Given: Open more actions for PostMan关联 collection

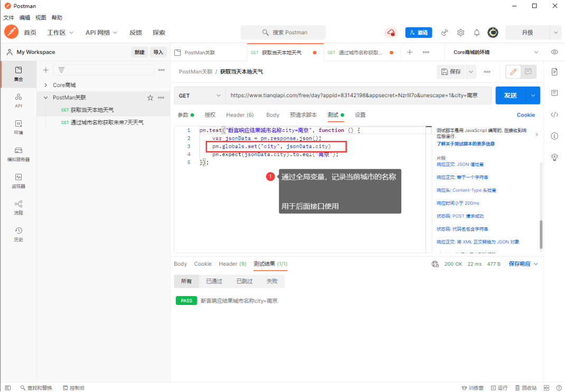Looking at the screenshot, I should 161,98.
